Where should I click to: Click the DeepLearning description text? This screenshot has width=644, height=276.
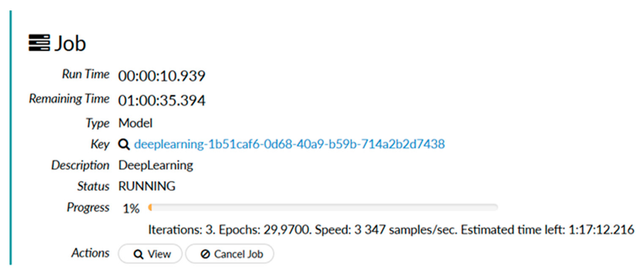[155, 165]
